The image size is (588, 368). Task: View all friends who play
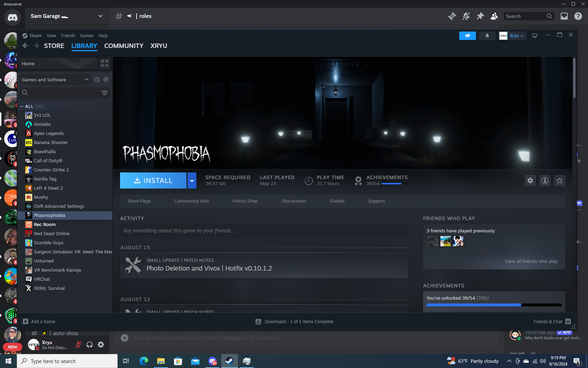click(x=531, y=261)
